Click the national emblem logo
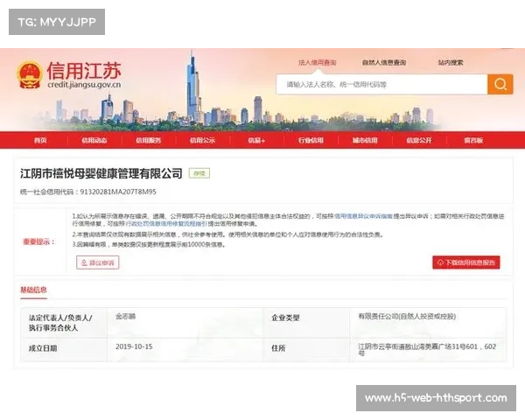The image size is (525, 420). click(x=30, y=74)
